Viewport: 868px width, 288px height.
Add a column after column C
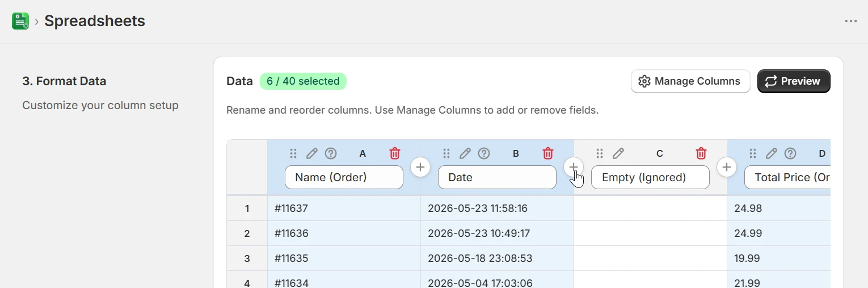[x=727, y=167]
